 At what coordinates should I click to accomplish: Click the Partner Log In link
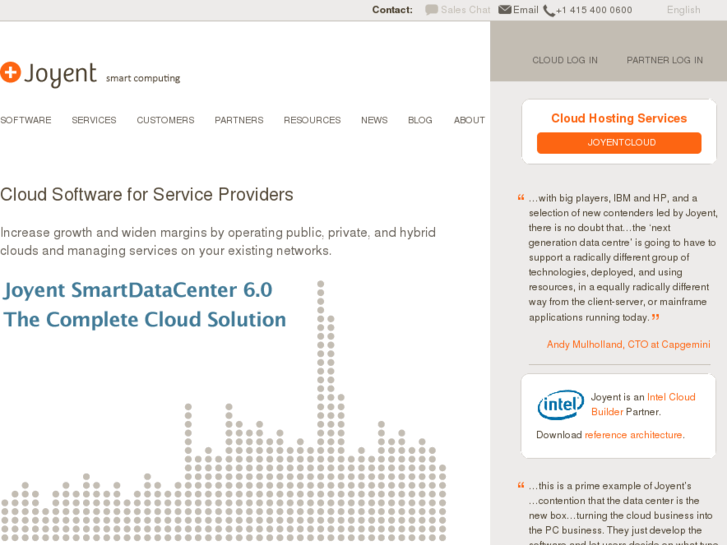pyautogui.click(x=664, y=60)
